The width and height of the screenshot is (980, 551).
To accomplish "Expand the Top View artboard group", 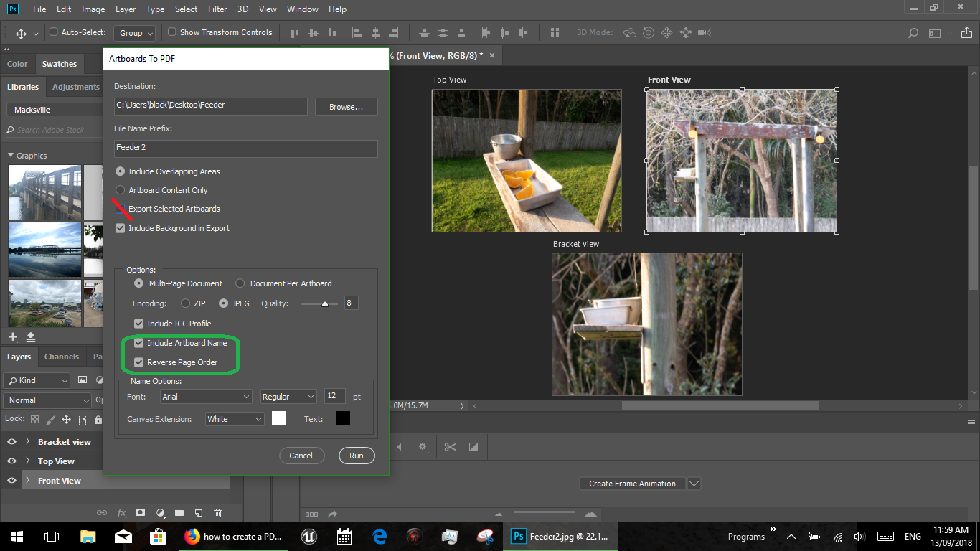I will coord(27,461).
